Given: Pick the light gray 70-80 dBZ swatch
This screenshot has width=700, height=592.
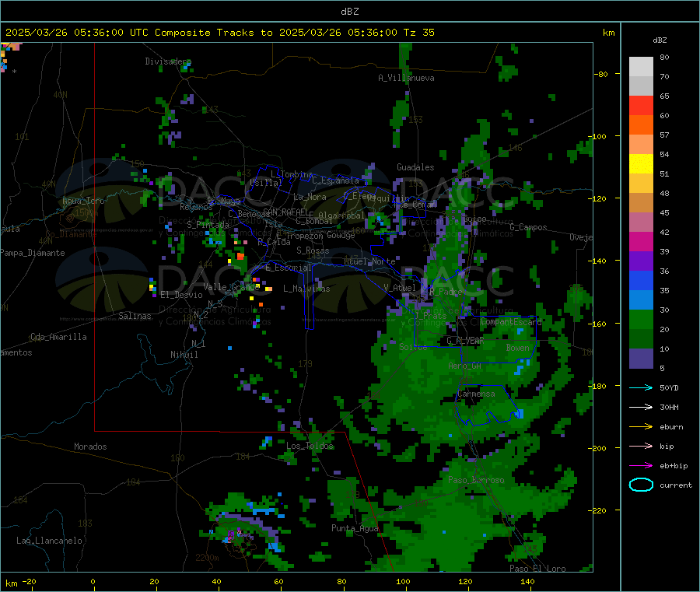Looking at the screenshot, I should [641, 67].
